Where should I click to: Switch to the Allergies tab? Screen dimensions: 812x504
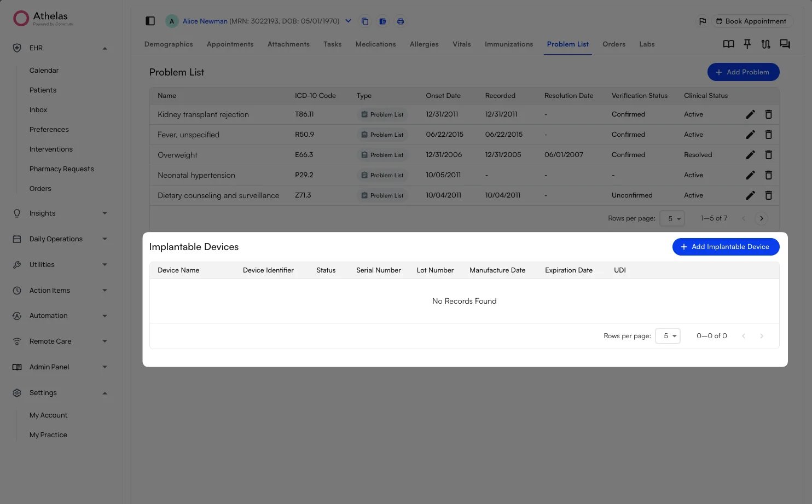(424, 44)
